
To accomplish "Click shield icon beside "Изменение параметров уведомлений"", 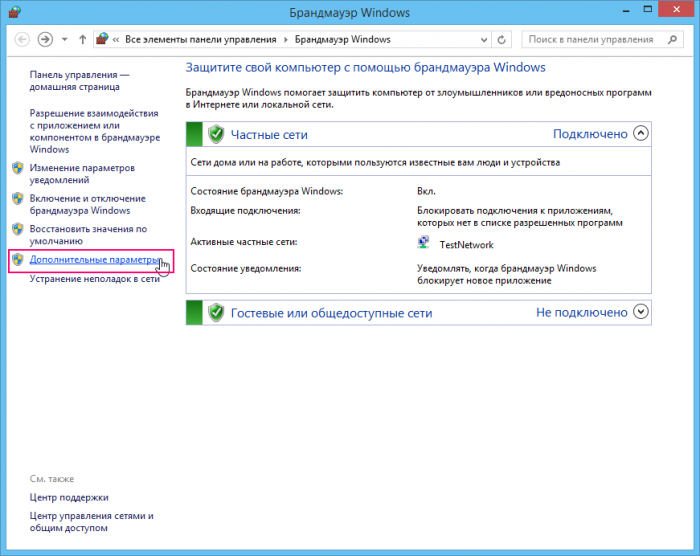I will pyautogui.click(x=18, y=168).
